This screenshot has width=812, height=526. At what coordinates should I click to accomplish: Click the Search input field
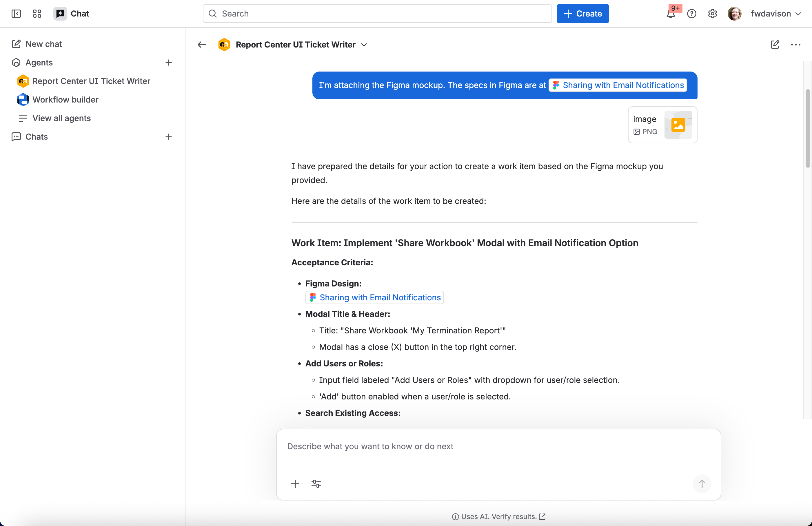pyautogui.click(x=377, y=14)
